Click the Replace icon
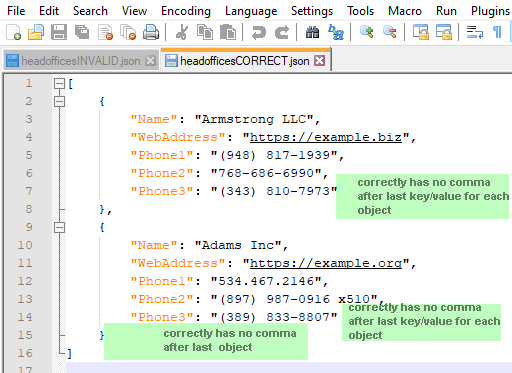This screenshot has height=373, width=512. pyautogui.click(x=336, y=32)
